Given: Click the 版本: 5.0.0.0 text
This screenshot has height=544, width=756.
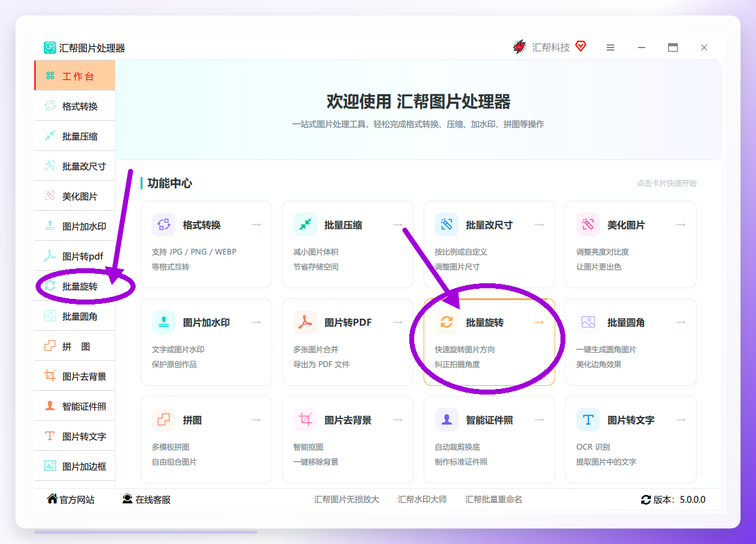Looking at the screenshot, I should (x=679, y=500).
